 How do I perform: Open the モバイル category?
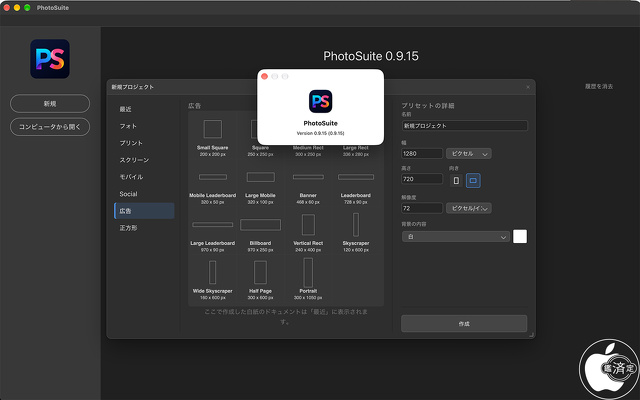pyautogui.click(x=144, y=177)
